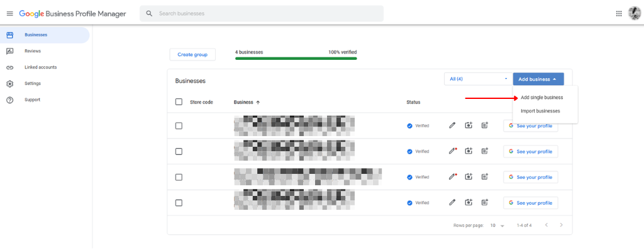The height and width of the screenshot is (252, 644).
Task: Collapse the Add business dropdown button
Action: 538,79
